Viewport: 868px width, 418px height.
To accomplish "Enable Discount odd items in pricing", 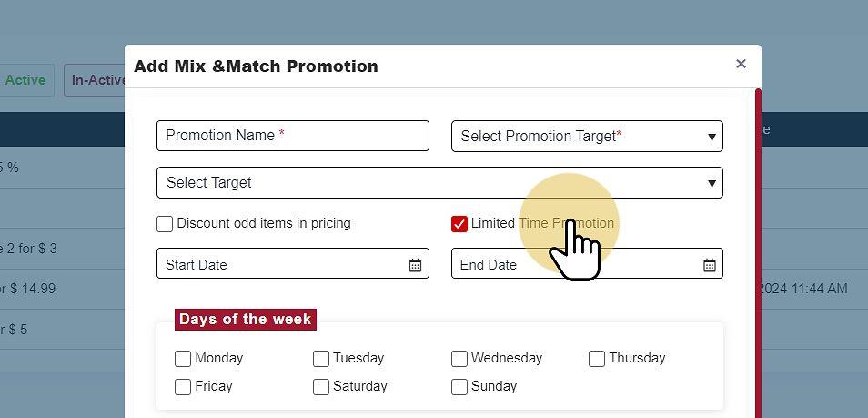I will coord(165,224).
